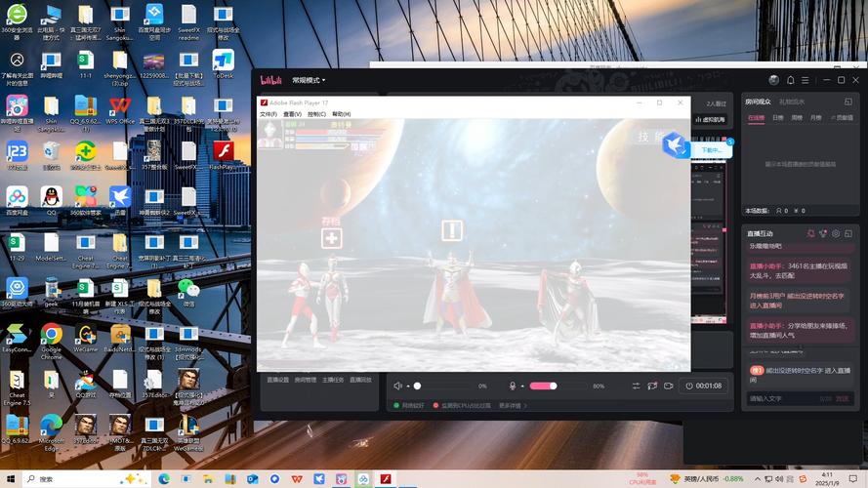The width and height of the screenshot is (868, 488).
Task: Select 在线榜 ranking tab
Action: [x=756, y=118]
